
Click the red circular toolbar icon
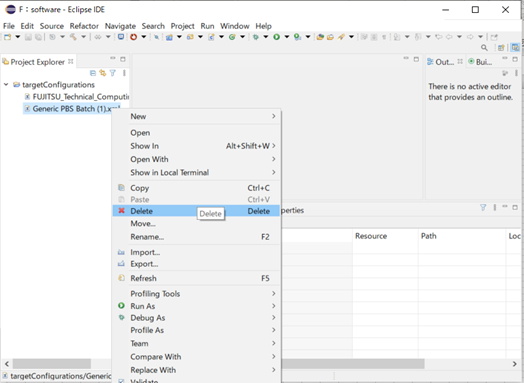click(x=133, y=37)
